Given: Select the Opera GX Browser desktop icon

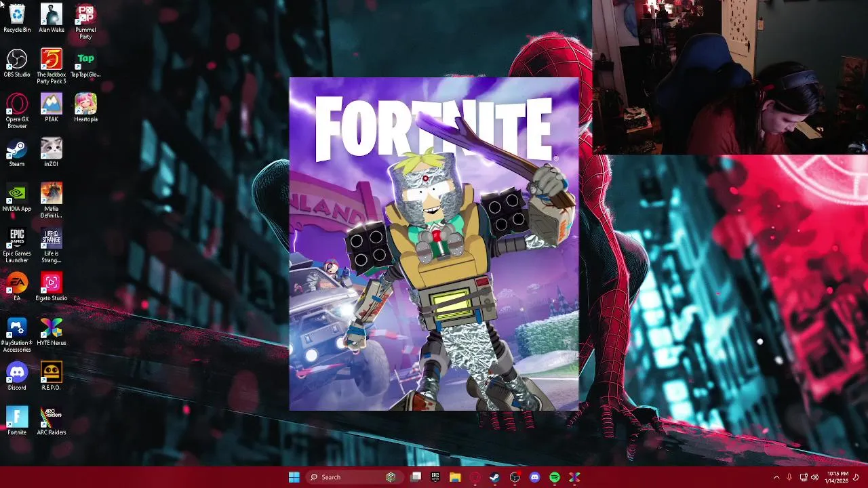Looking at the screenshot, I should 17,111.
